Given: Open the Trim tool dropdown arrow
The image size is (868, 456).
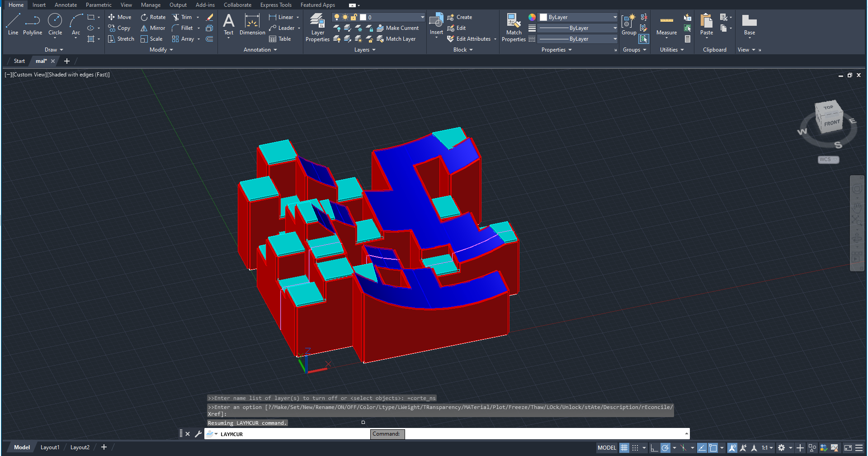Looking at the screenshot, I should (x=198, y=17).
